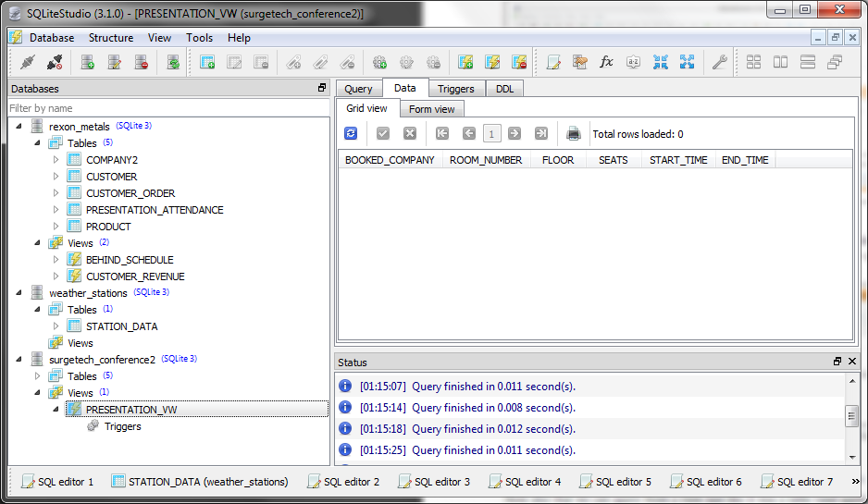Sort by the BOOKED_COMPANY column header

coord(390,160)
